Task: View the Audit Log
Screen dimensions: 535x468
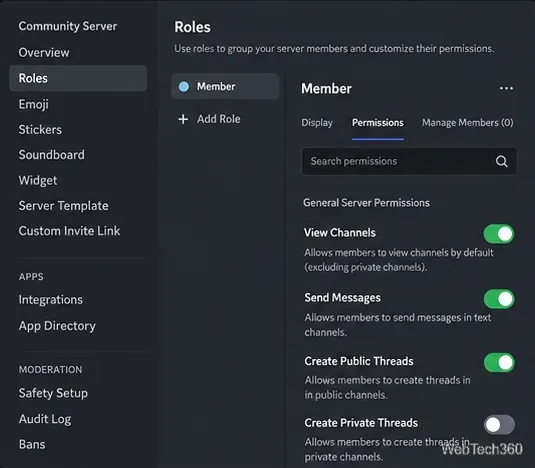Action: click(x=45, y=419)
